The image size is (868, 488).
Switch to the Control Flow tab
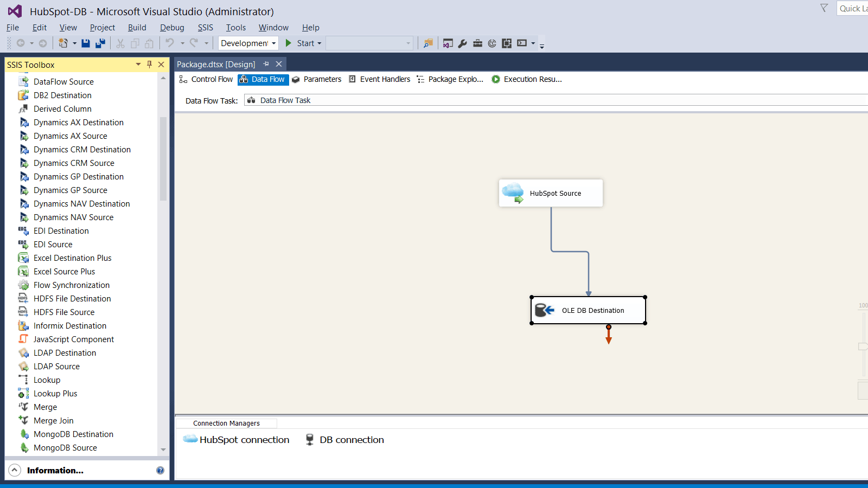[x=212, y=79]
